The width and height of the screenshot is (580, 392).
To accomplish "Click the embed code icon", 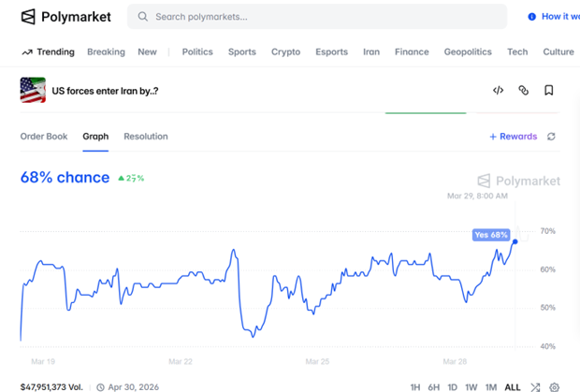I will click(x=498, y=91).
